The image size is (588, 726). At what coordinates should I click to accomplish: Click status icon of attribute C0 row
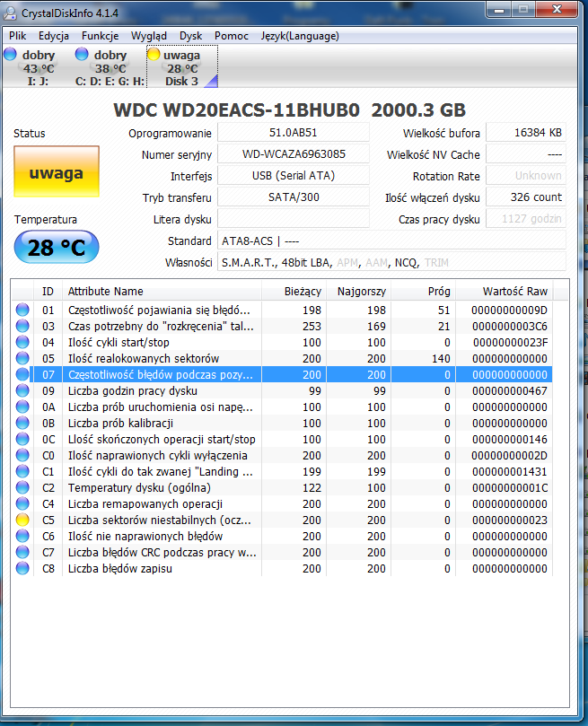22,455
